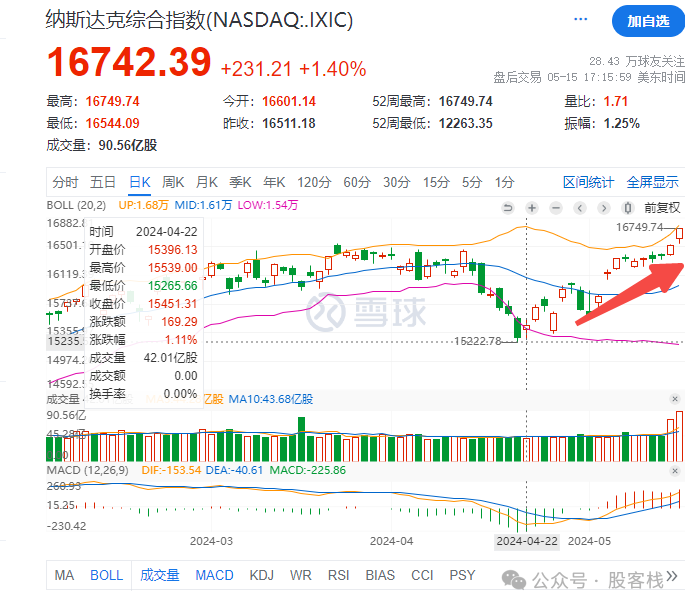Select the 30分 period tab

pyautogui.click(x=397, y=182)
